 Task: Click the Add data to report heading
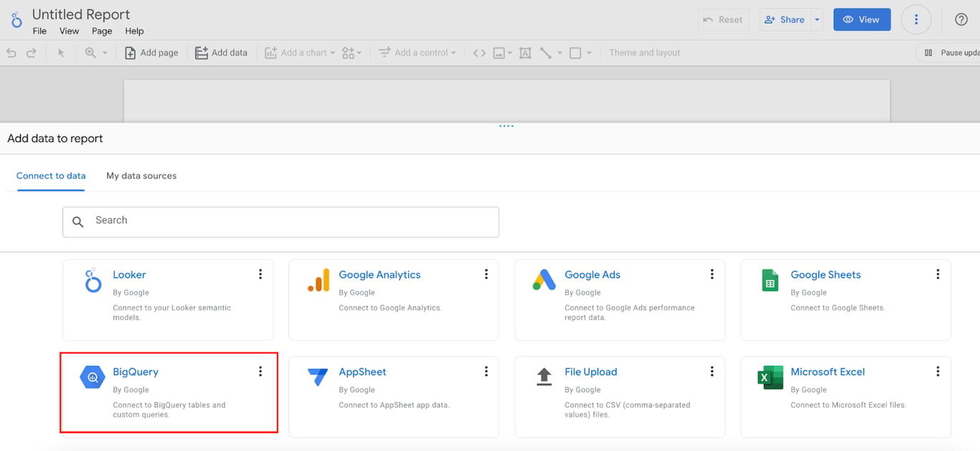point(55,139)
